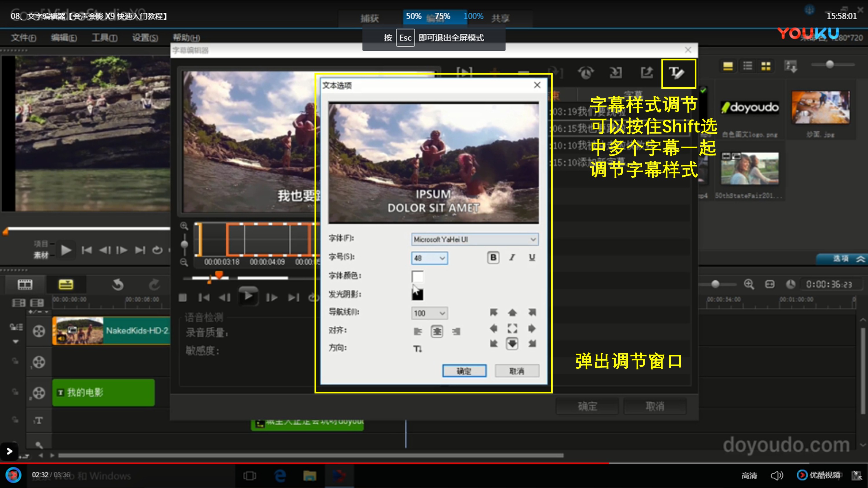Zoom in timeline with magnifier plus icon
The image size is (868, 488).
point(749,284)
